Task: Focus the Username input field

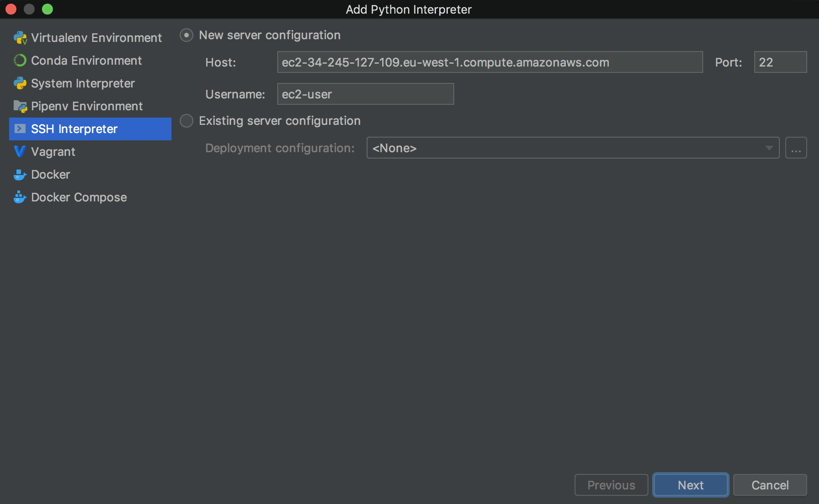Action: coord(365,94)
